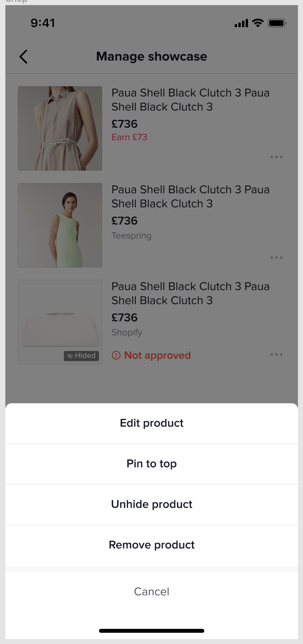303x644 pixels.
Task: Choose Pin to top option
Action: pyautogui.click(x=151, y=464)
